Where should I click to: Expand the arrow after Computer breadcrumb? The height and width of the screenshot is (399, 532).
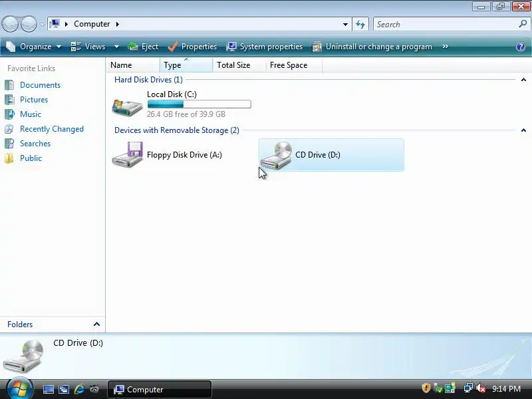point(118,24)
